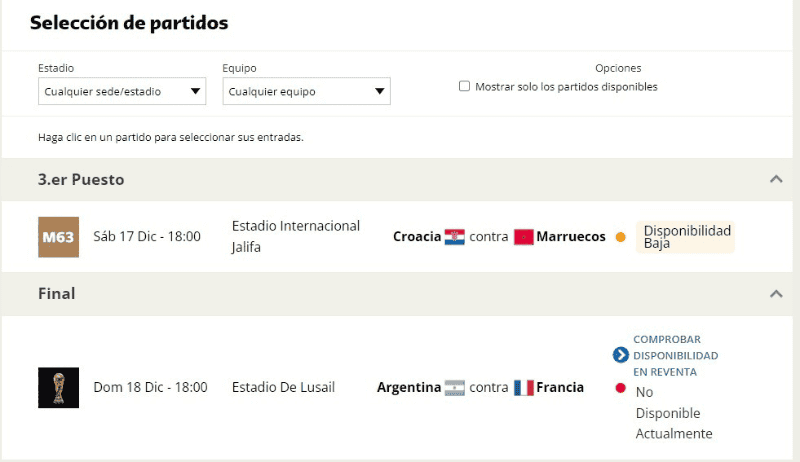Click the Morocco flag icon
800x462 pixels.
click(x=524, y=237)
